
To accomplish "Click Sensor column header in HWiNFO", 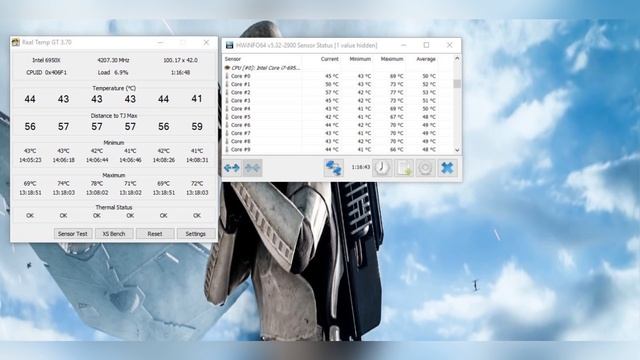I will (x=233, y=59).
